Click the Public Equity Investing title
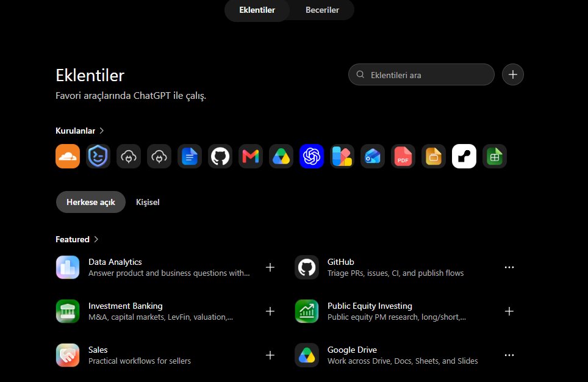This screenshot has height=382, width=588. 370,306
